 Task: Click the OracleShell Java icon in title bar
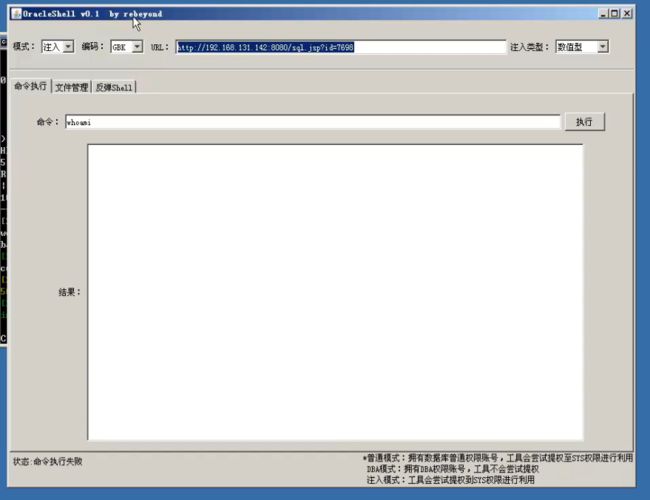16,14
